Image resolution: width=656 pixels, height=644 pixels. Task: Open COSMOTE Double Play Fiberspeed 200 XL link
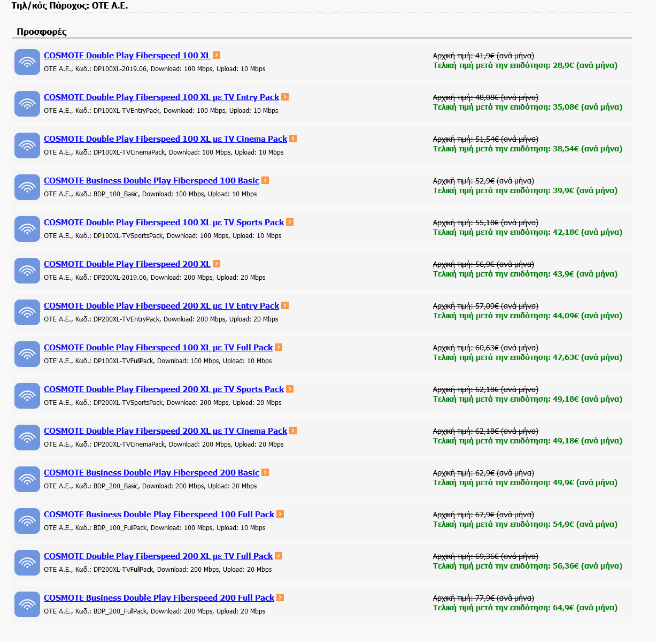point(127,264)
